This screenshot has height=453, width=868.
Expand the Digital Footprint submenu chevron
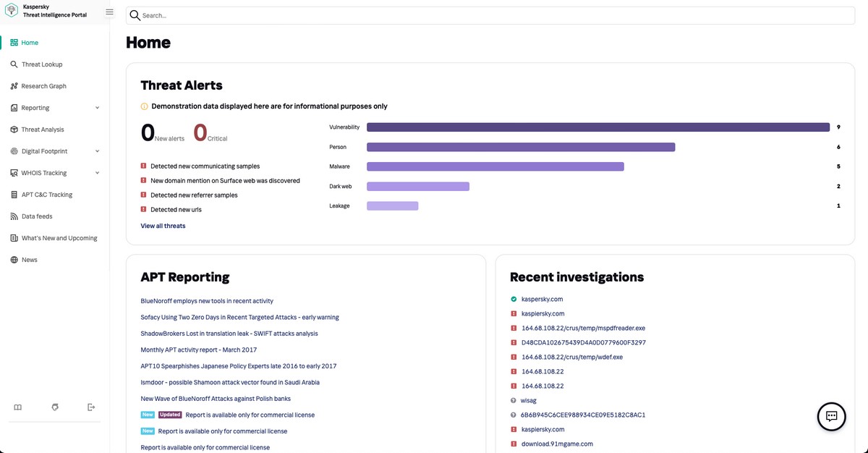(98, 151)
